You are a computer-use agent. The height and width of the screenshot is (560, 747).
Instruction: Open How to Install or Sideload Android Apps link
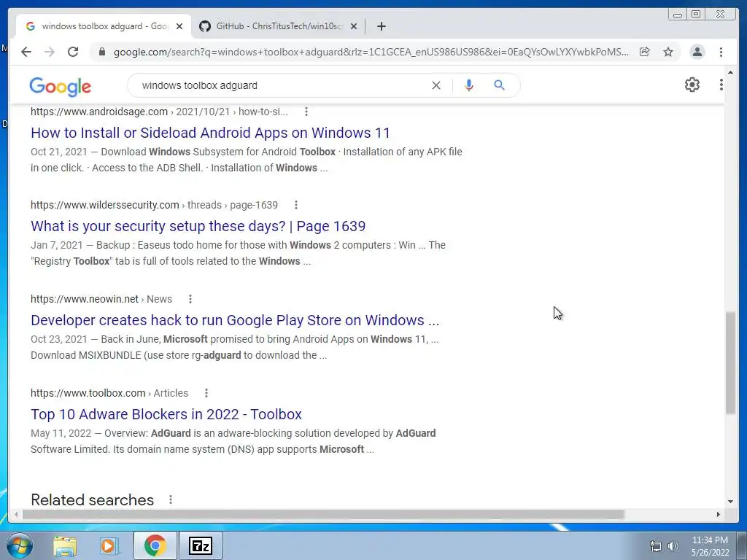pos(210,133)
